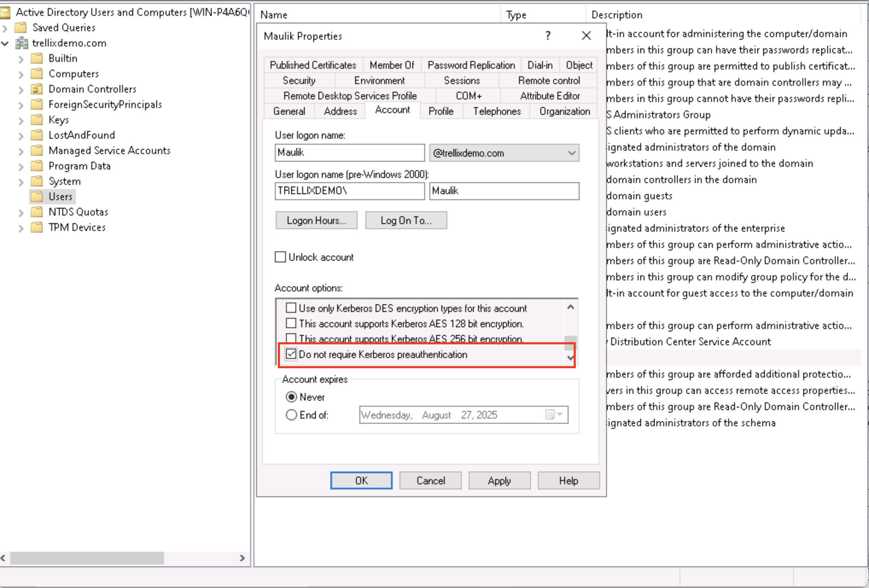Image resolution: width=869 pixels, height=588 pixels.
Task: Expand the Computers tree node
Action: pos(21,74)
